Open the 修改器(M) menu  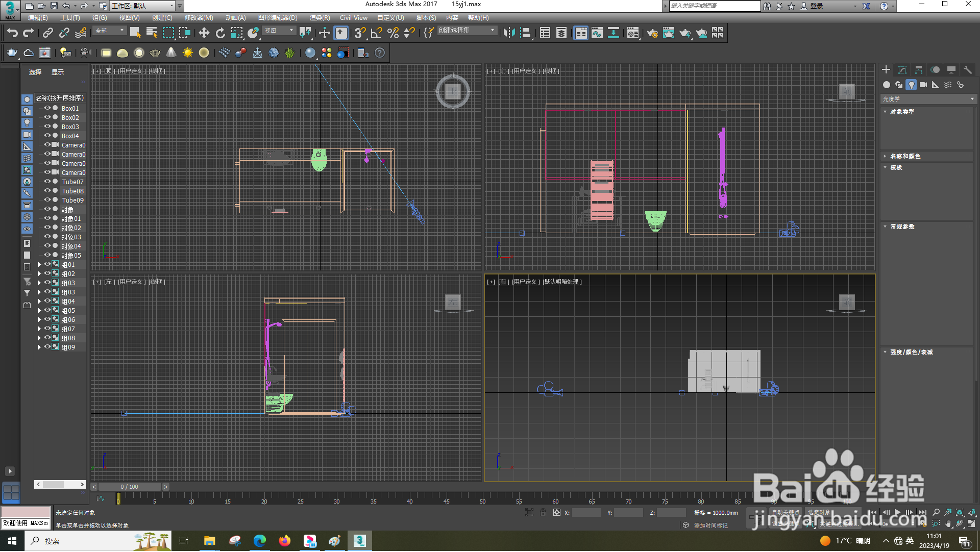click(199, 18)
